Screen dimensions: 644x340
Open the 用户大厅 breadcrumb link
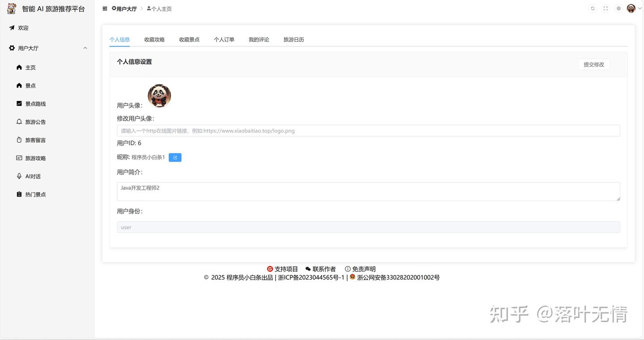124,8
